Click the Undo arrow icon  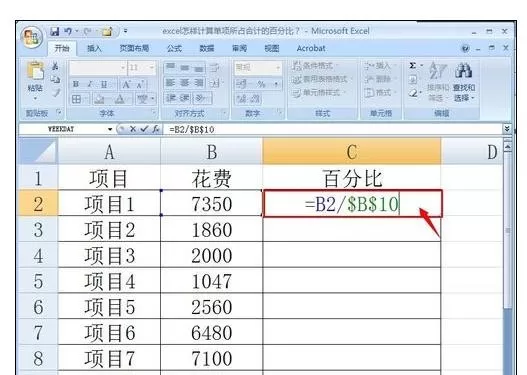click(x=68, y=32)
